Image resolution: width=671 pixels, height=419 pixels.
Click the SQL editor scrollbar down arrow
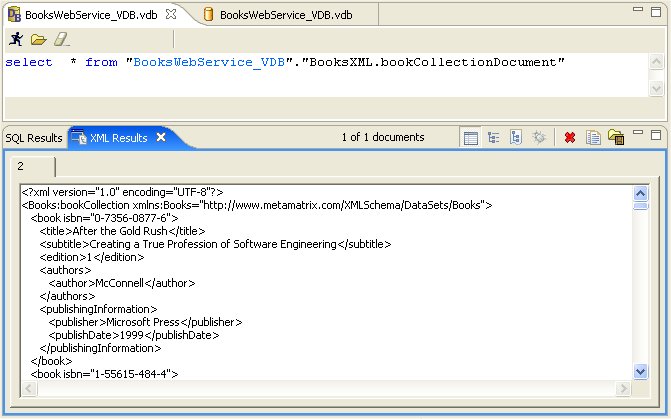pos(656,88)
